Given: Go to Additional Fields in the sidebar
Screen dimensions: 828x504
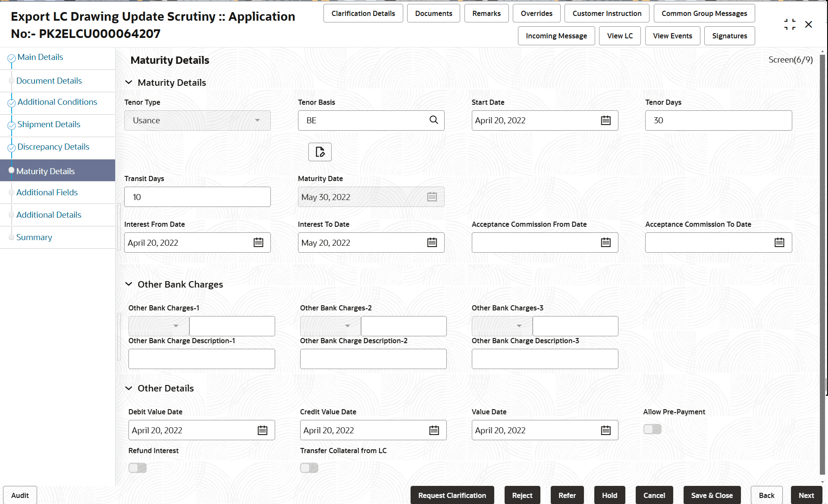Looking at the screenshot, I should coord(47,192).
